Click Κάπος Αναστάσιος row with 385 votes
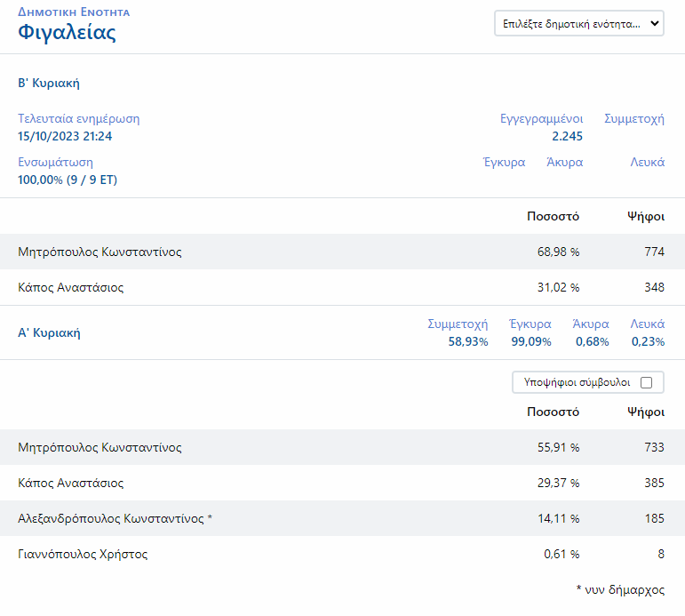 [x=70, y=484]
